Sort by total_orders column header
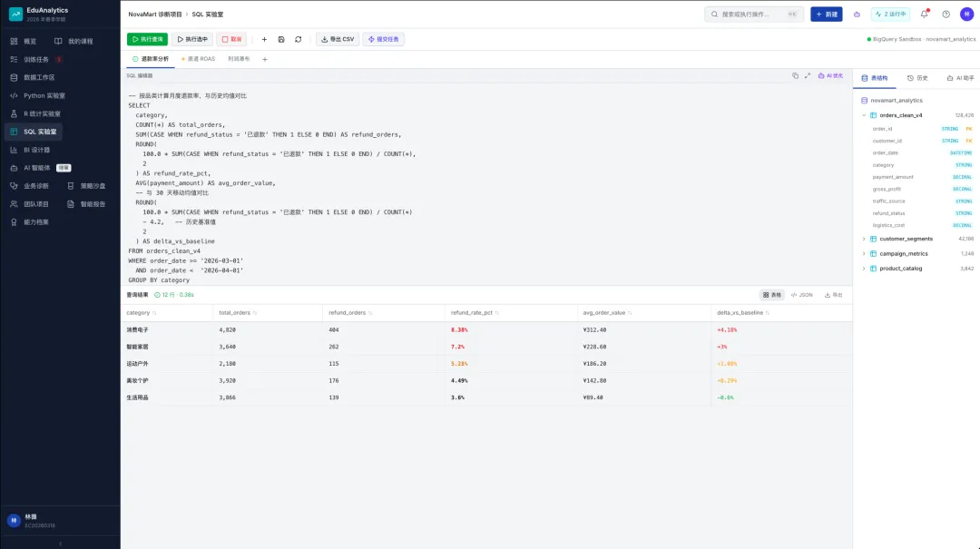980x549 pixels. click(x=238, y=313)
